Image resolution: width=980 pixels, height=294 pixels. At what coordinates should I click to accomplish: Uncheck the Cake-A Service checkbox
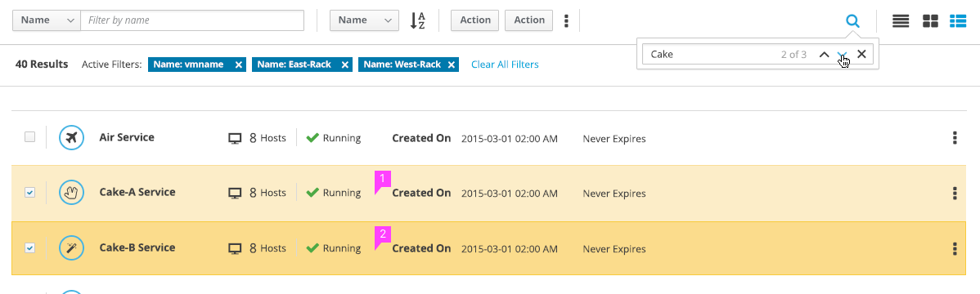[29, 193]
